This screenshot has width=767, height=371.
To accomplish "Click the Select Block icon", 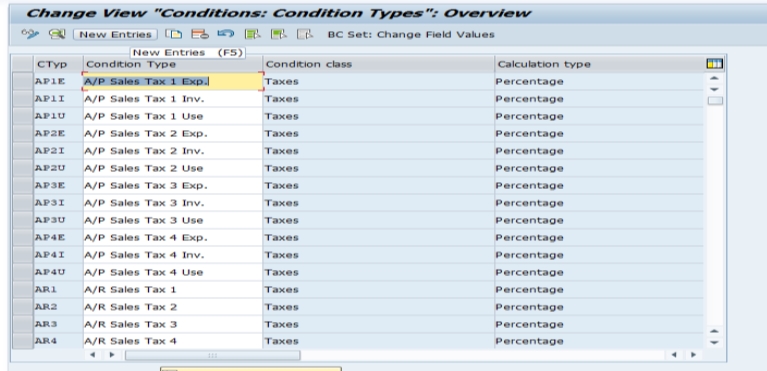I will pyautogui.click(x=279, y=34).
